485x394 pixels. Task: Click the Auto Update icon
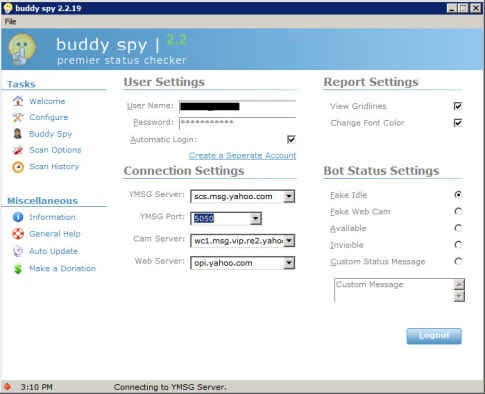(x=18, y=251)
